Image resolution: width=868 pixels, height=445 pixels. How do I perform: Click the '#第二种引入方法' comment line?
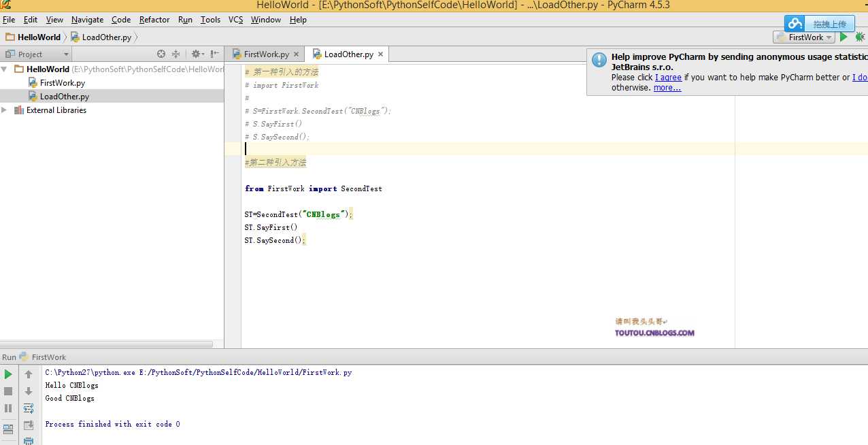[276, 163]
